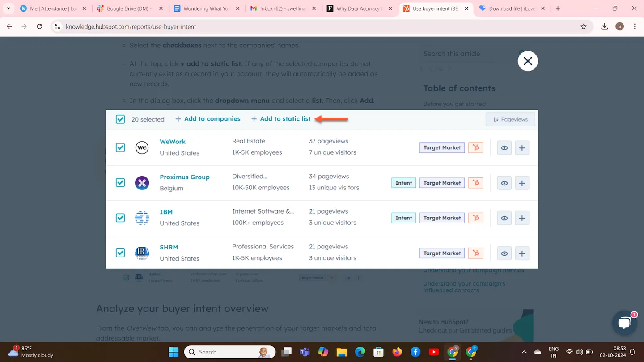Open the Chrome three-dot menu
This screenshot has height=362, width=644.
(x=635, y=27)
